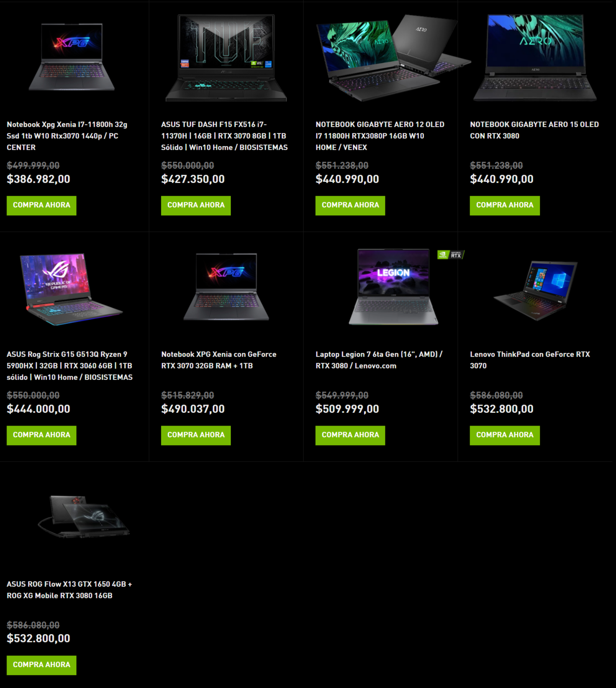Open the Laptop Legion 7 6ta Gen title
The width and height of the screenshot is (616, 688).
pos(379,360)
